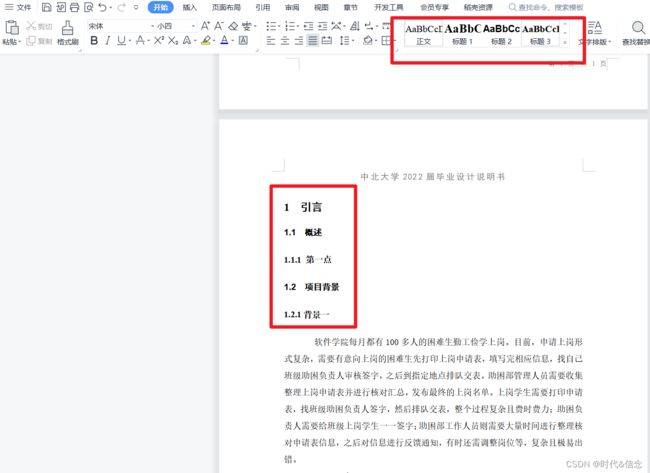The width and height of the screenshot is (650, 473).
Task: Set paragraph to align right
Action: [299, 40]
